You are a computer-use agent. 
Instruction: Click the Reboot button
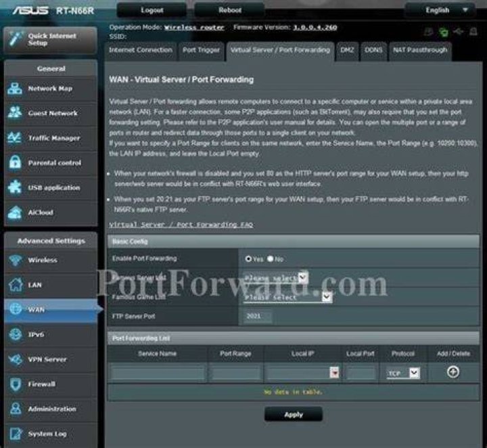pyautogui.click(x=229, y=10)
